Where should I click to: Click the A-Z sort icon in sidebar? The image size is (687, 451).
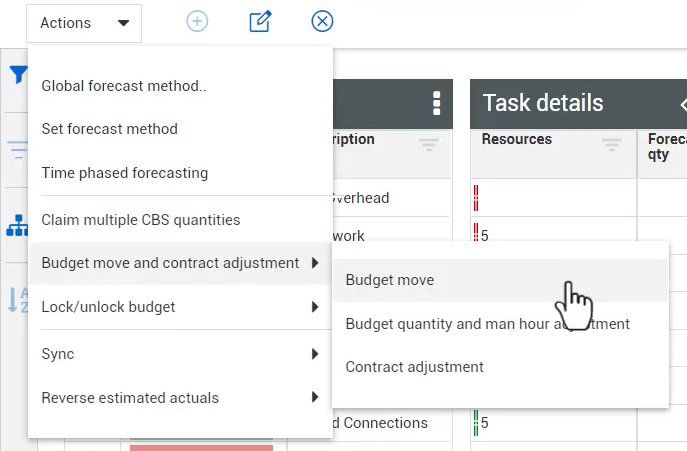coord(17,300)
